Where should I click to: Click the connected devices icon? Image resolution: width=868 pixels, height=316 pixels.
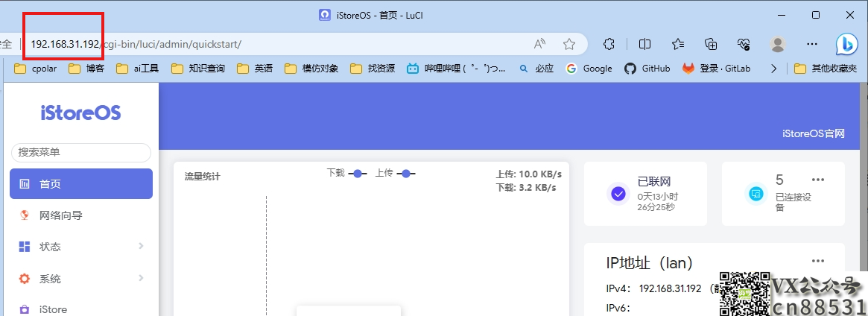(x=756, y=194)
